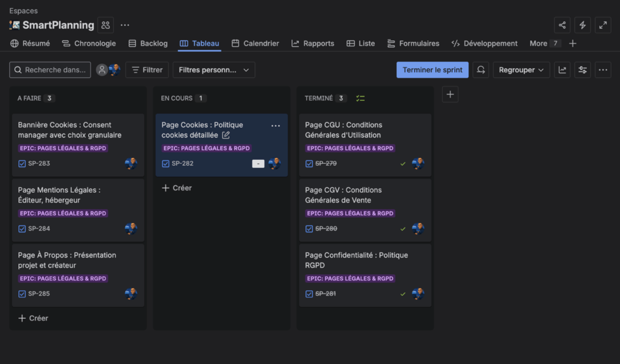Click the EN COURS column header

pos(177,98)
